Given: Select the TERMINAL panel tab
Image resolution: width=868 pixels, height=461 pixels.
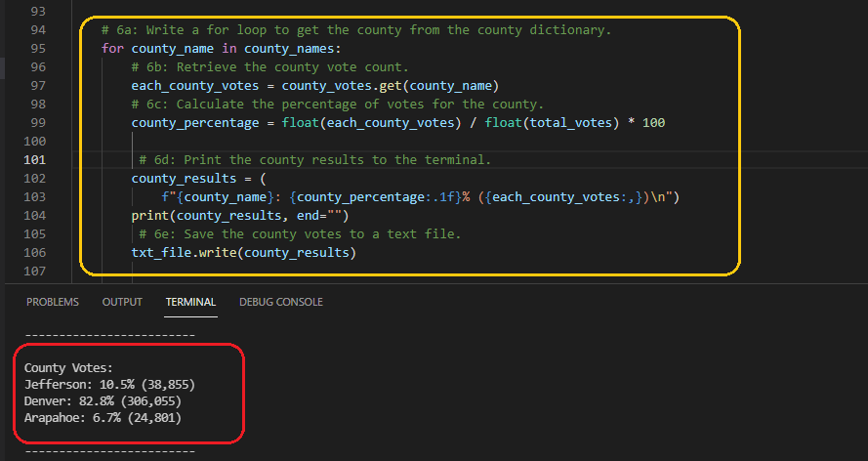Looking at the screenshot, I should point(191,302).
